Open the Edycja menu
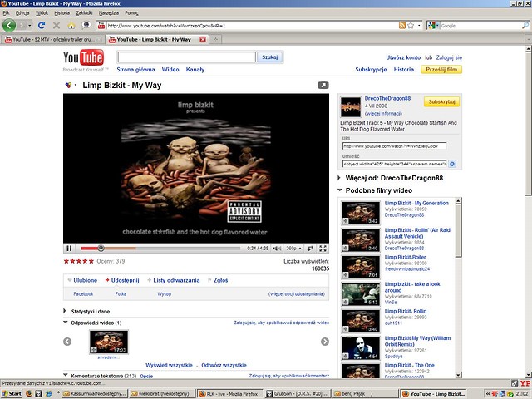 [x=22, y=13]
